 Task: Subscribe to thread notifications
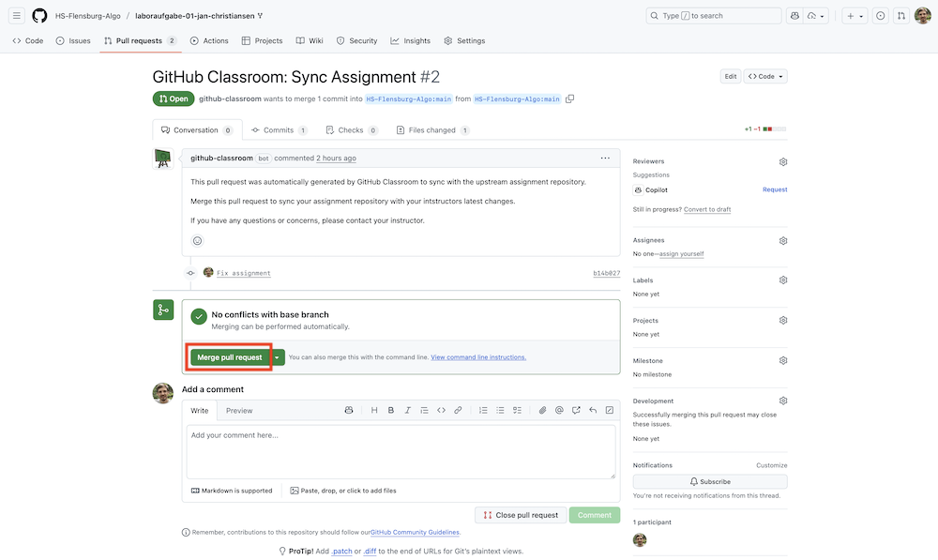(710, 481)
